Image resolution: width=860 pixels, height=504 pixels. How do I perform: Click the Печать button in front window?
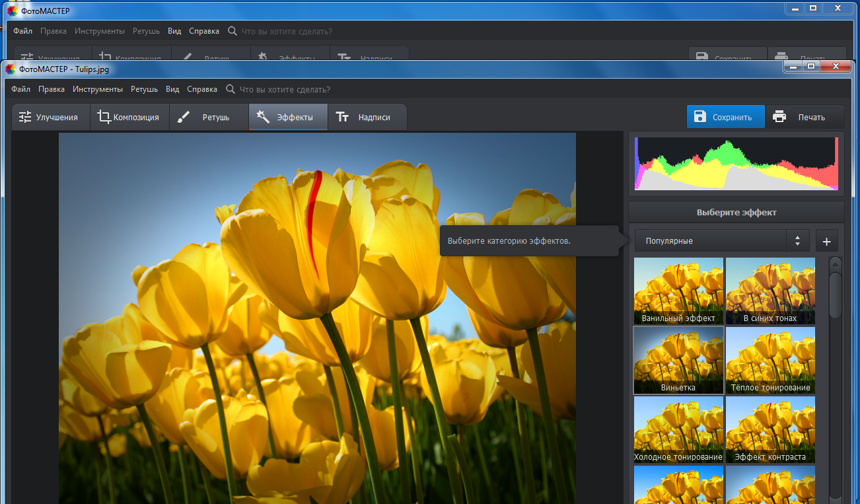(805, 117)
